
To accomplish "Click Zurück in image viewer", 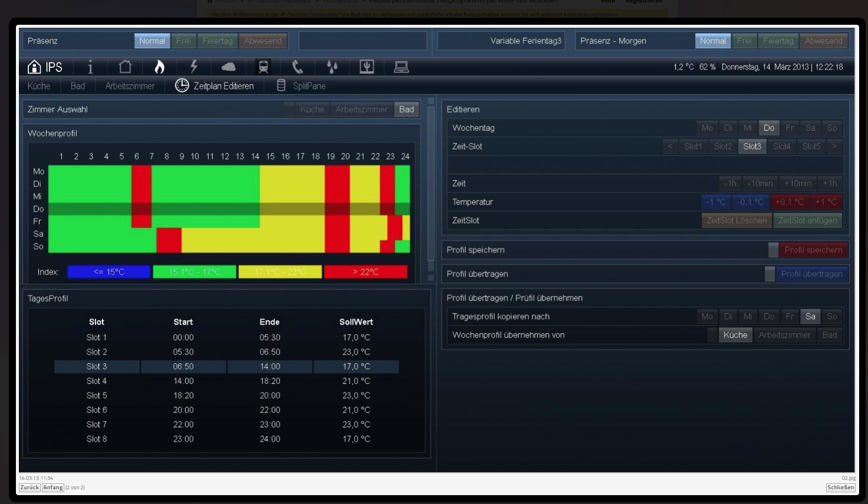I will [x=29, y=487].
